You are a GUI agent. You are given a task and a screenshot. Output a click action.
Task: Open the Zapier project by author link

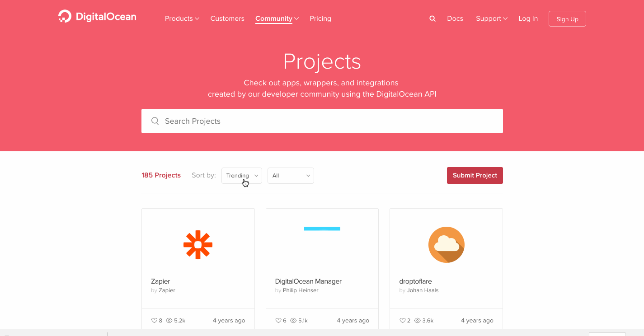pos(167,290)
